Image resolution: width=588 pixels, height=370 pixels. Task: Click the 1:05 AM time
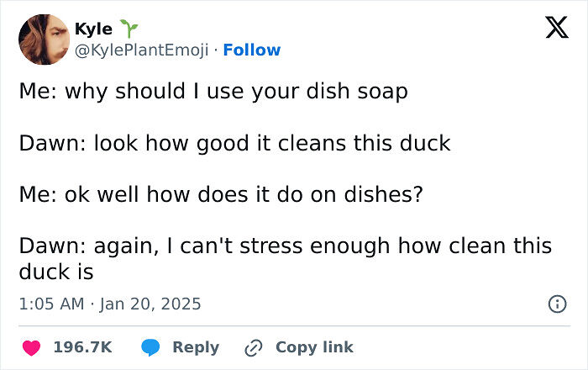(51, 304)
